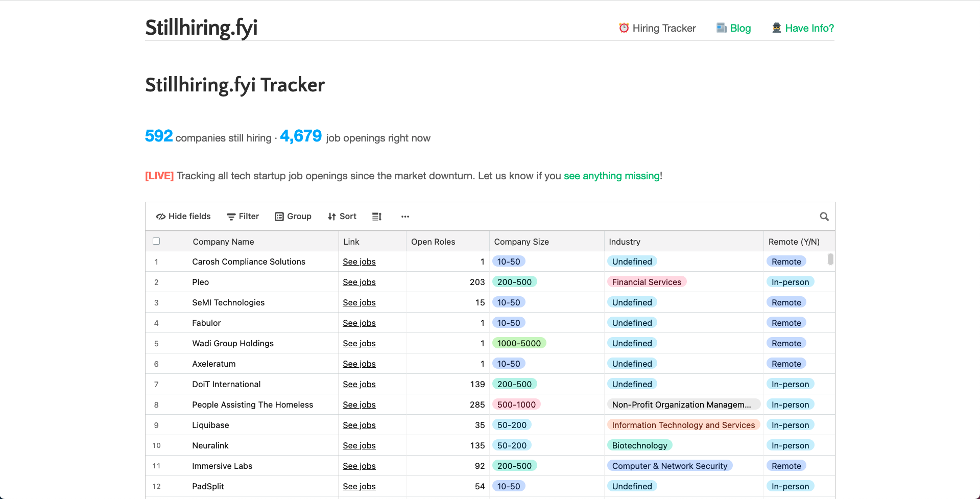This screenshot has width=980, height=499.
Task: Click the 50-200 size tag for Liquibase
Action: coord(512,425)
